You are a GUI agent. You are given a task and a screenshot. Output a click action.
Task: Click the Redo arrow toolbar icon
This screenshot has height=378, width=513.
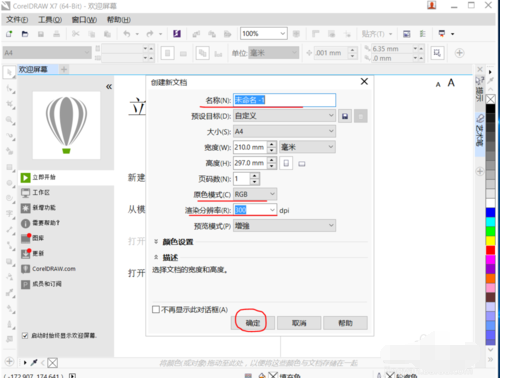[150, 34]
